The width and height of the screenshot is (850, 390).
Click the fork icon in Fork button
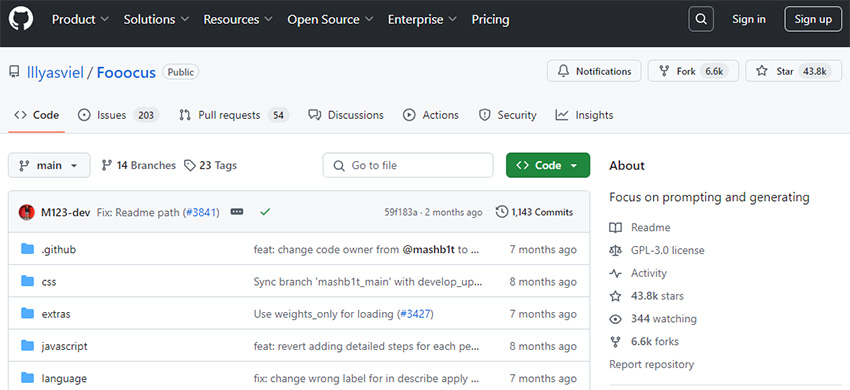pos(664,71)
